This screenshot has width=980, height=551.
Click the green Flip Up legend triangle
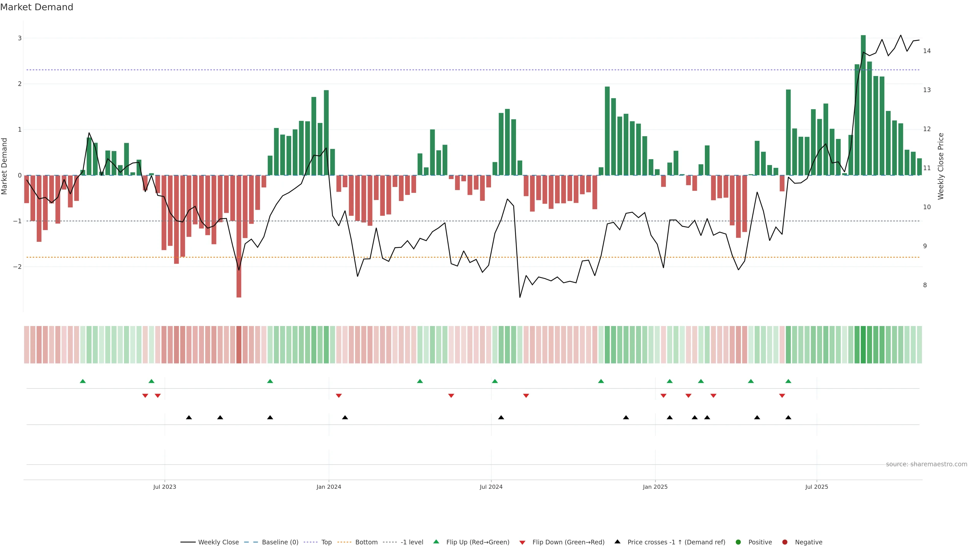point(436,542)
